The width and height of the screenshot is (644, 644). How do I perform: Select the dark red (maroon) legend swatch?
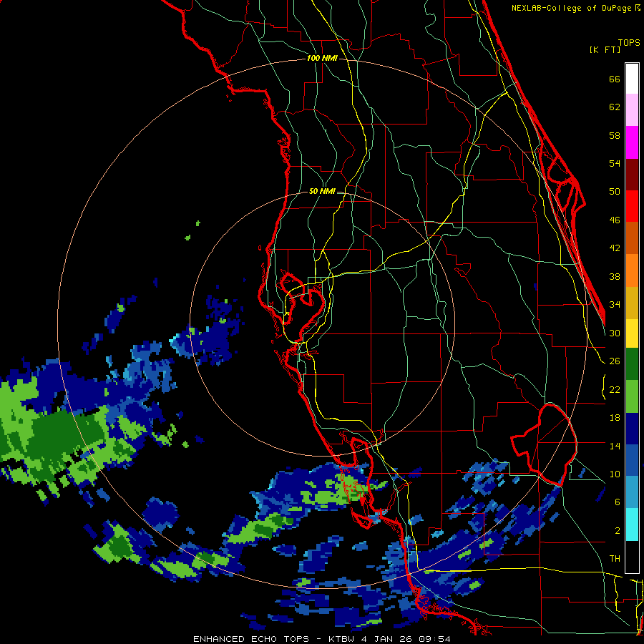pyautogui.click(x=632, y=175)
